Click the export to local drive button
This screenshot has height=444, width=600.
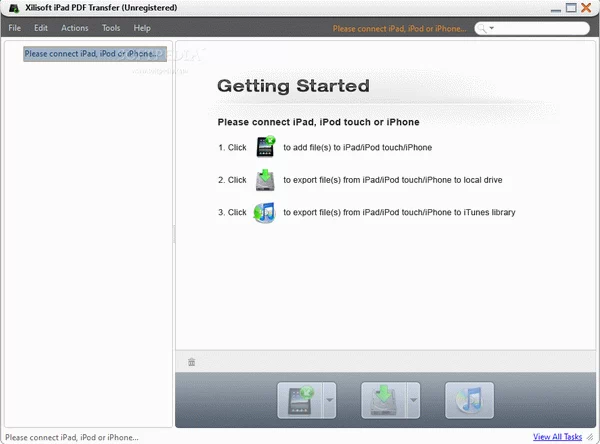385,401
